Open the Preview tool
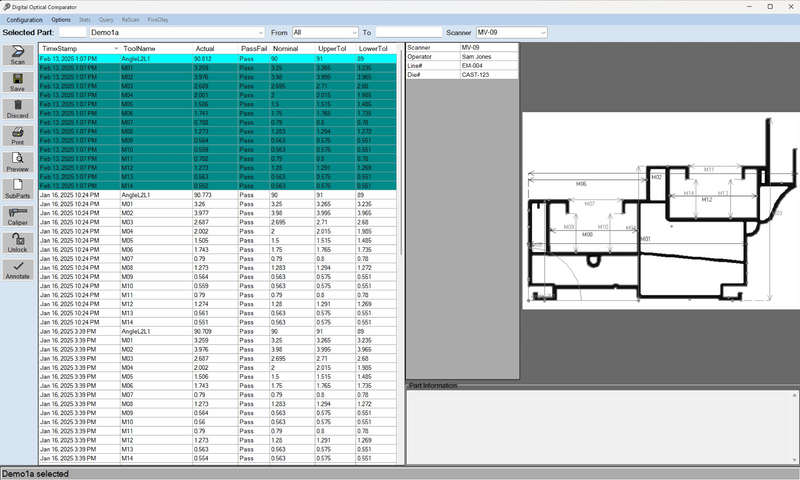Image resolution: width=800 pixels, height=480 pixels. click(x=18, y=162)
